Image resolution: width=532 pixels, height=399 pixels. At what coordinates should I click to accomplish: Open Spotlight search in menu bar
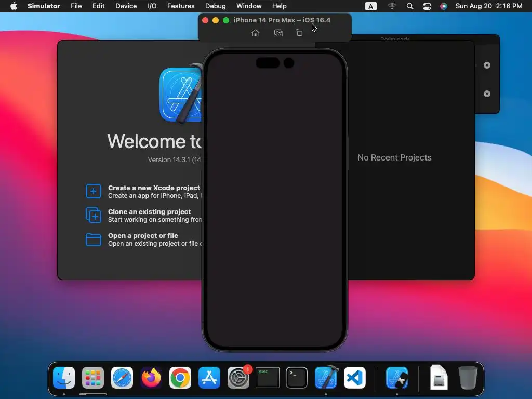[410, 6]
